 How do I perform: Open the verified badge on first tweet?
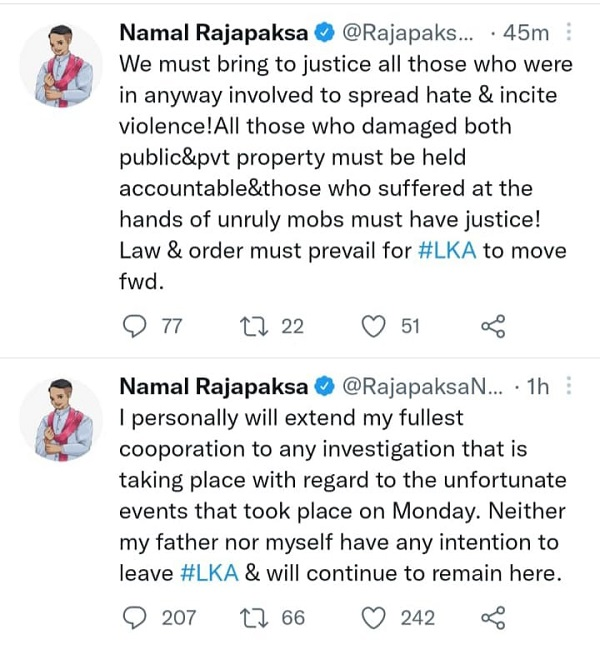tap(325, 33)
